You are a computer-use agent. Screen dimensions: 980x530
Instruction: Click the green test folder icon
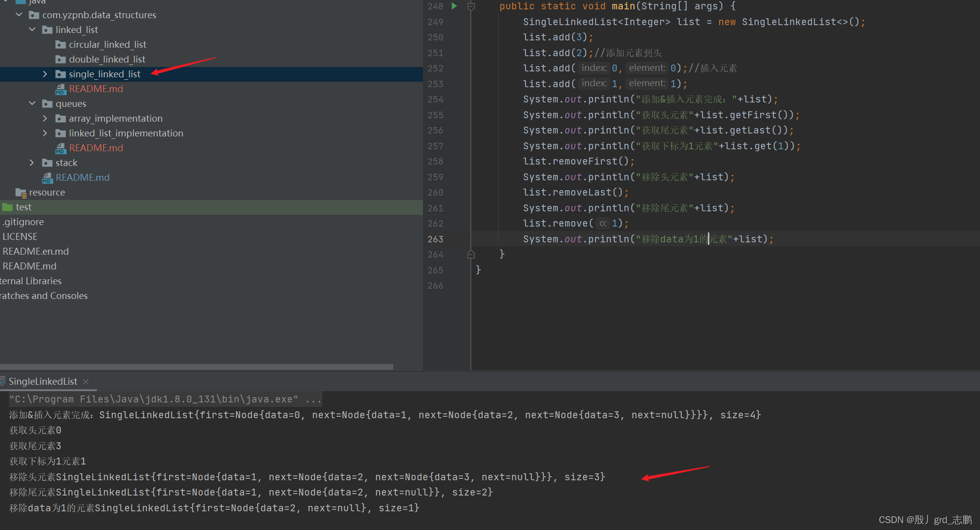click(7, 207)
